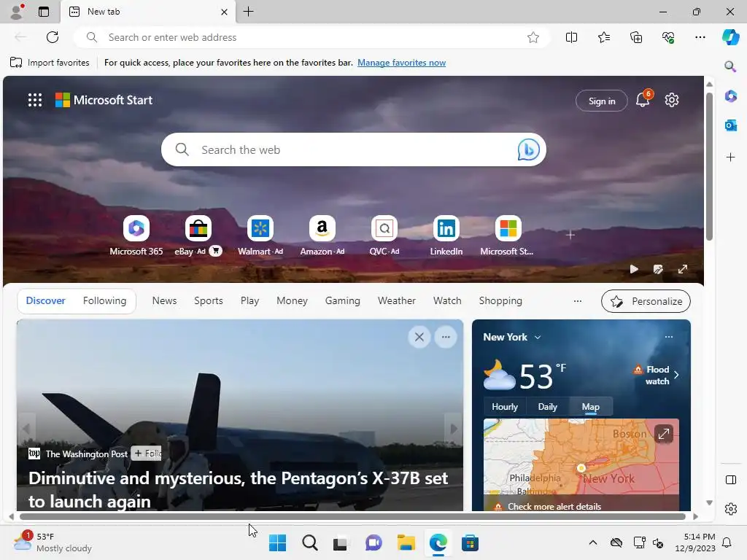The image size is (747, 560).
Task: Launch Copilot from the sidebar
Action: click(x=730, y=37)
